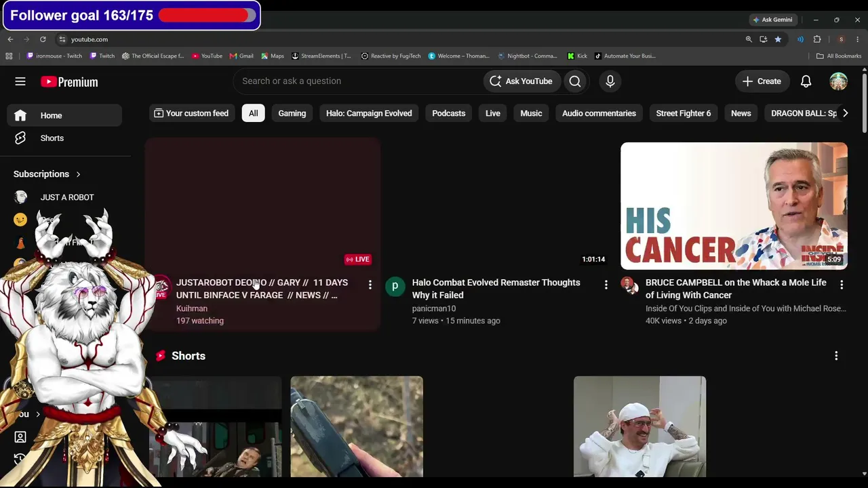Open the browser Extensions puzzle icon
Image resolution: width=868 pixels, height=488 pixels.
click(x=817, y=39)
